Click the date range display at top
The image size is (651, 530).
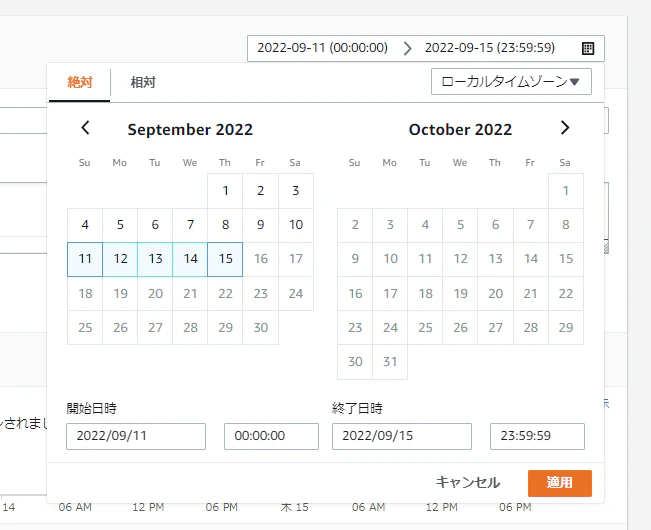pos(426,48)
